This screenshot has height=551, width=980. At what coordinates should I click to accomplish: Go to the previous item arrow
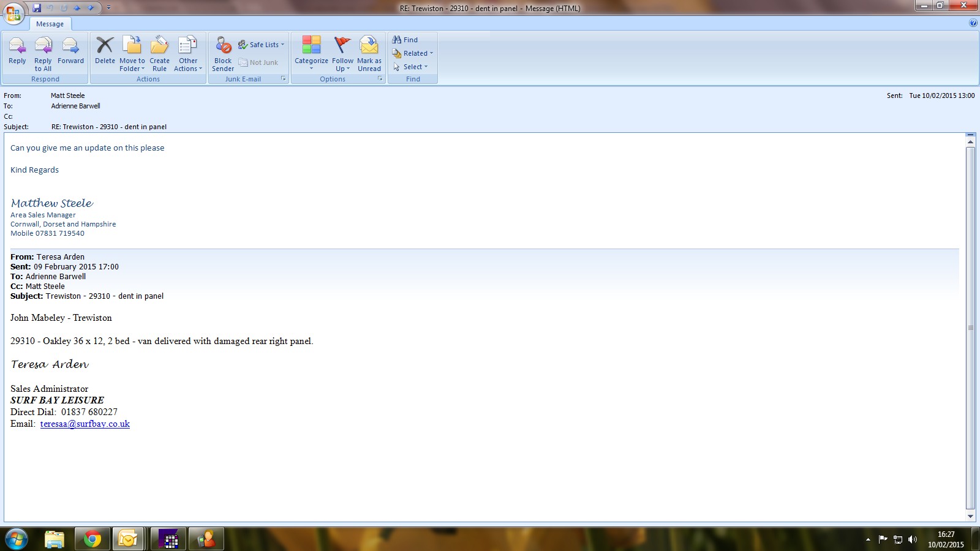(x=77, y=8)
